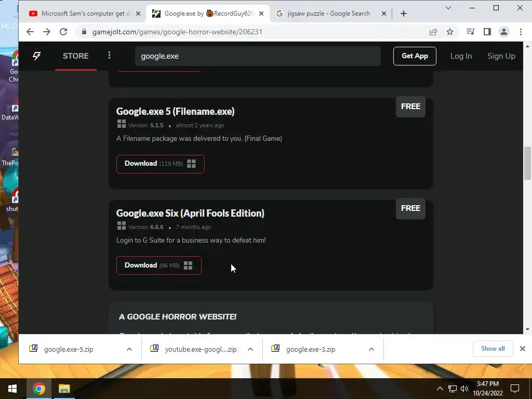The image size is (532, 399).
Task: Click page scrollbar up arrow
Action: 528,46
